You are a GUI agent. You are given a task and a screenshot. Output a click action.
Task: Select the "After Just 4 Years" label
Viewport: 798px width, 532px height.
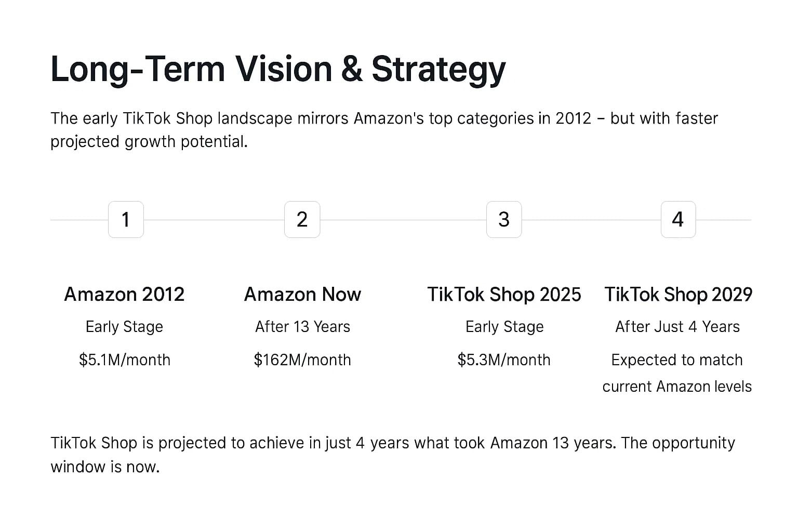(677, 327)
